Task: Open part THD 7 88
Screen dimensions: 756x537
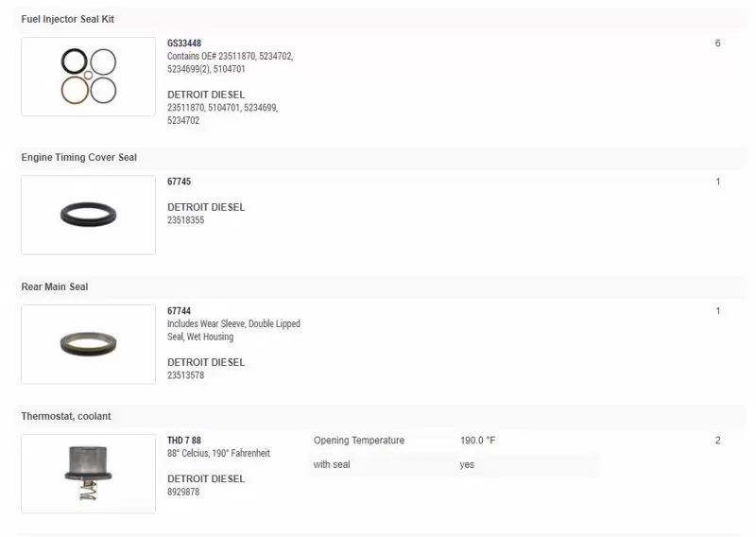Action: click(184, 440)
